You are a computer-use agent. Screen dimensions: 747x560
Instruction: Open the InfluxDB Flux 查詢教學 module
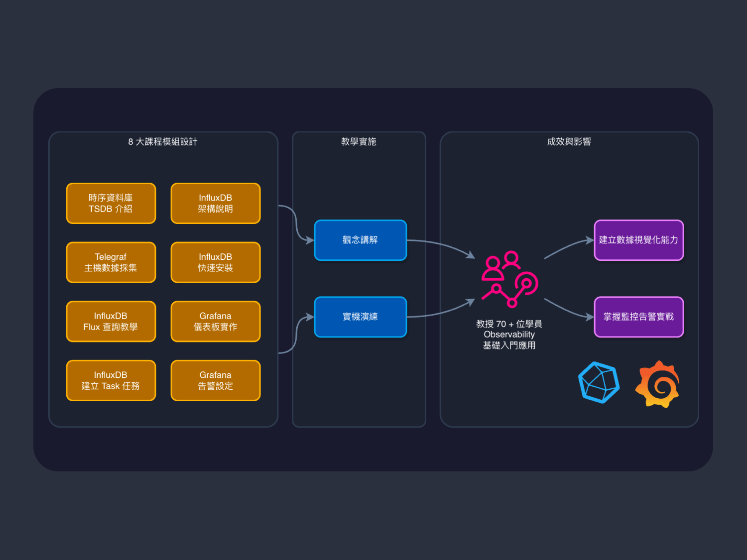click(111, 321)
